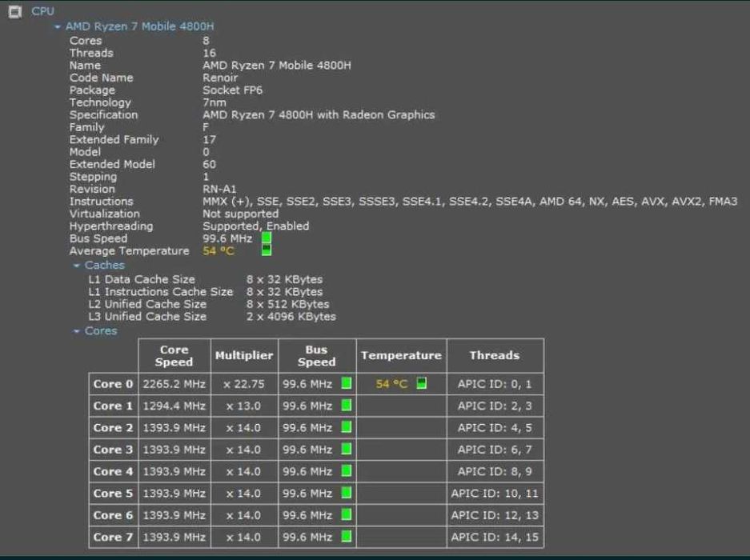Click green graph icon beside Bus Speed 99.6 MHz
Image resolution: width=750 pixels, height=560 pixels.
coord(267,238)
